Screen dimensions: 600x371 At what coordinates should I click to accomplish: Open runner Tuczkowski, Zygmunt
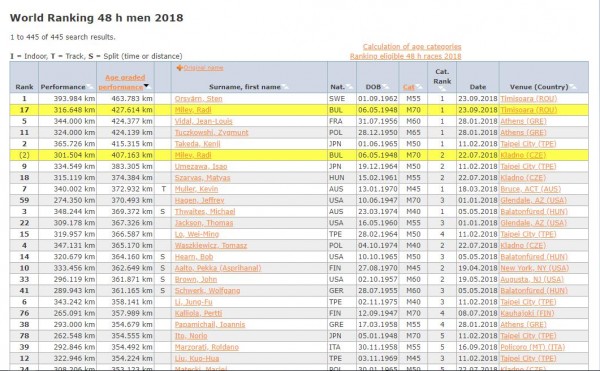click(x=211, y=132)
